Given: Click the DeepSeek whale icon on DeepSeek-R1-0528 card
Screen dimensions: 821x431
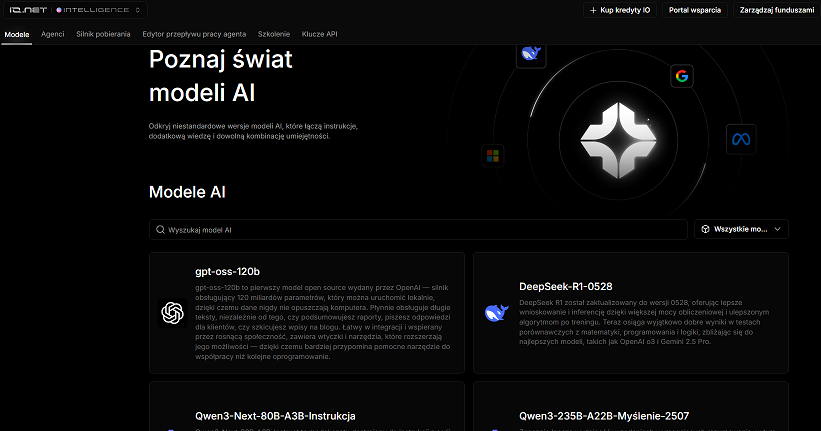Looking at the screenshot, I should (496, 313).
